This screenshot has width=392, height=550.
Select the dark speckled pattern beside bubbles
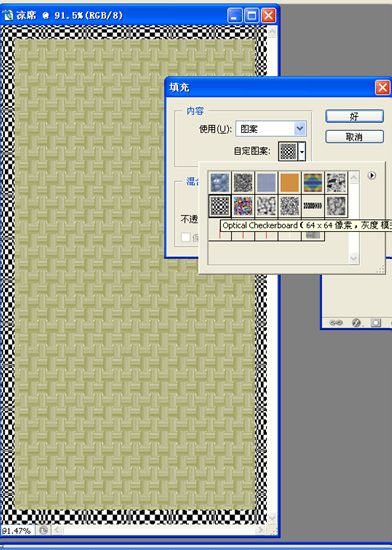point(243,182)
